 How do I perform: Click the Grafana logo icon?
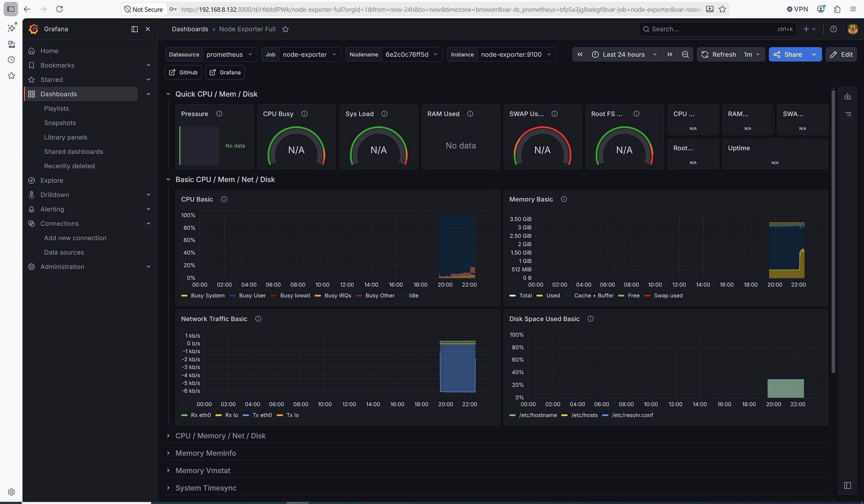coord(33,29)
